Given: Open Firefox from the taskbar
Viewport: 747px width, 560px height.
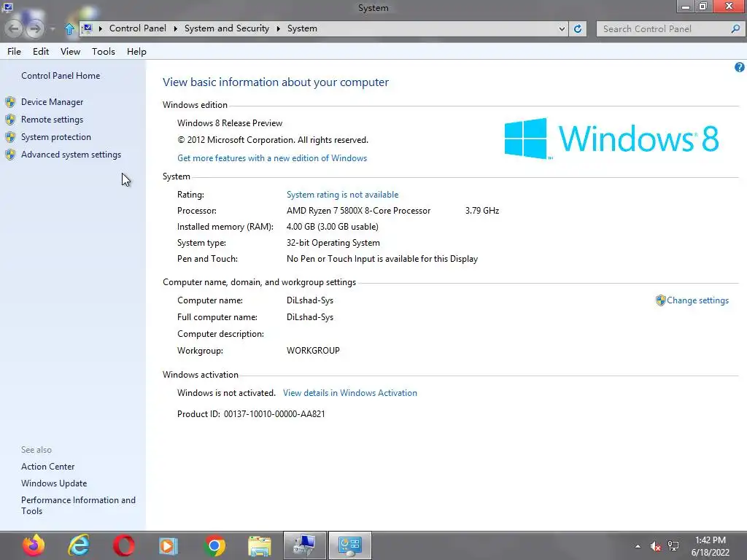Looking at the screenshot, I should [x=33, y=545].
